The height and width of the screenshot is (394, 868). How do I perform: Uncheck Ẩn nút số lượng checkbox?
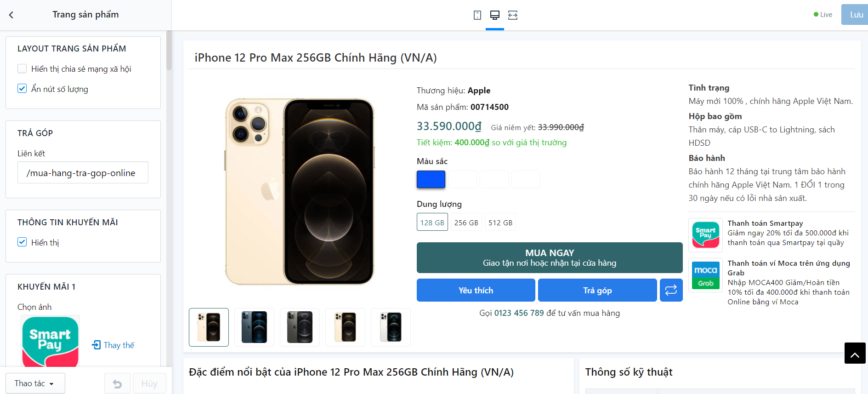coord(22,89)
